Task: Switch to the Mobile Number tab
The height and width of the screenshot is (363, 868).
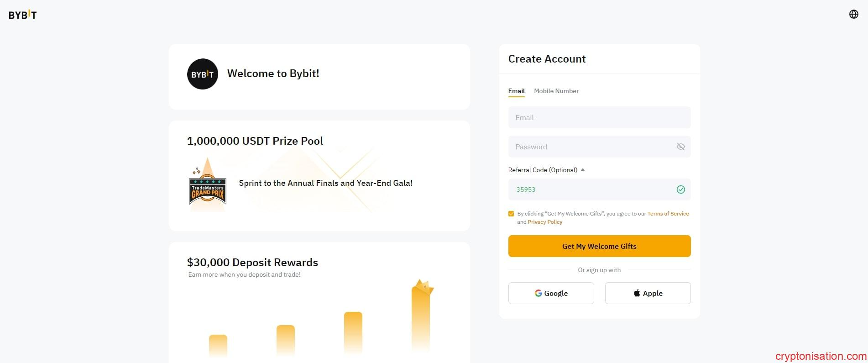Action: click(x=556, y=91)
